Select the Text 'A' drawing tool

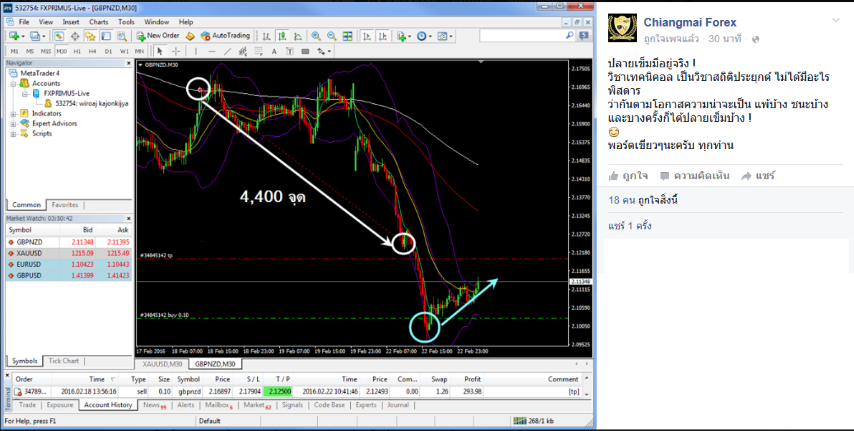[x=274, y=51]
